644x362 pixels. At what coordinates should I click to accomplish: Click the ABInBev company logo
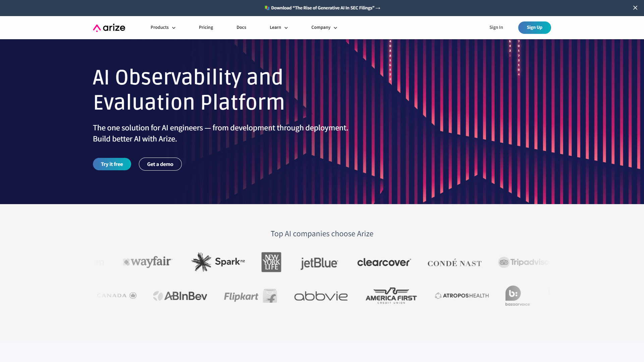coord(180,295)
